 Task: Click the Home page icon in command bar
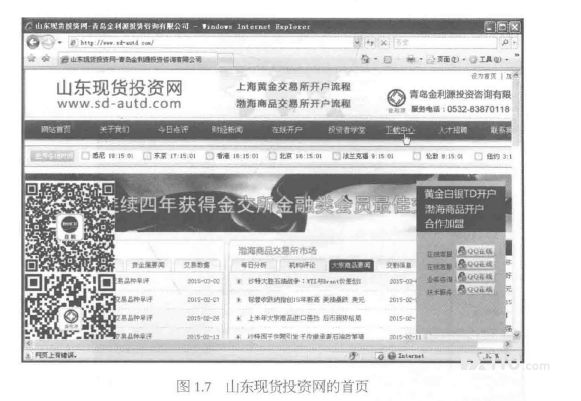point(365,59)
